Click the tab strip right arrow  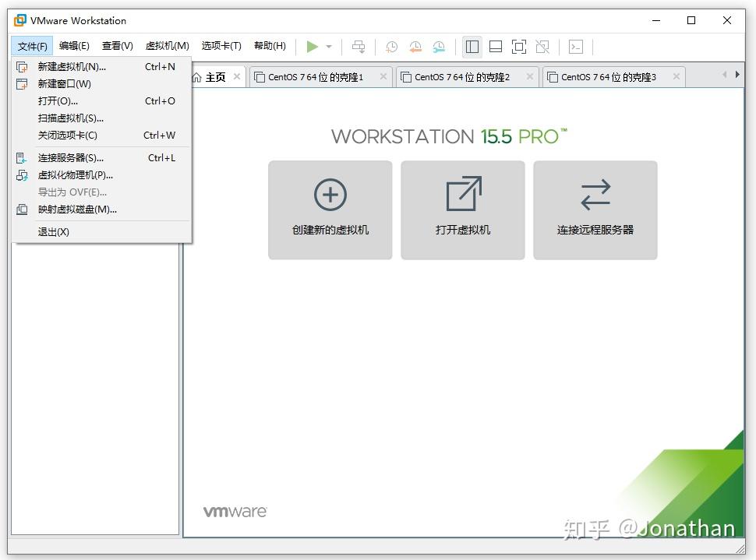737,74
